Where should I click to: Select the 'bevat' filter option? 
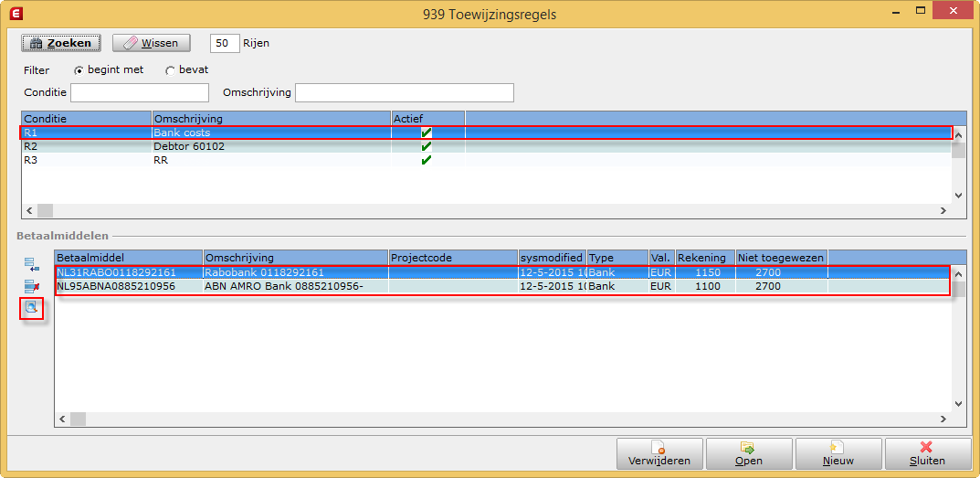click(x=170, y=70)
